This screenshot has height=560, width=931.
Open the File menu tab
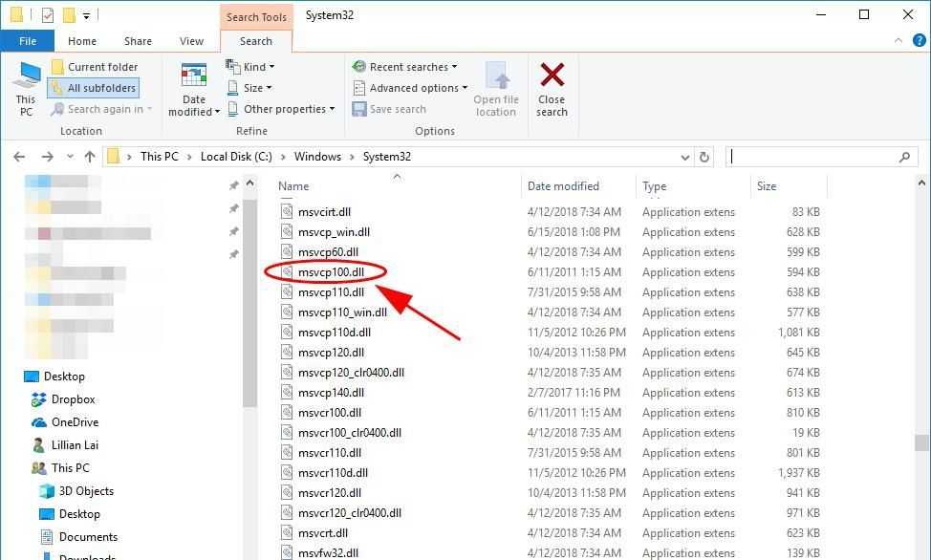click(x=28, y=41)
